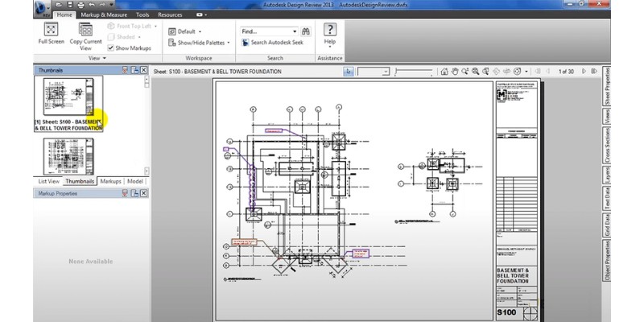Click the Save icon in quick access toolbar
This screenshot has height=322, width=644.
pos(69,5)
